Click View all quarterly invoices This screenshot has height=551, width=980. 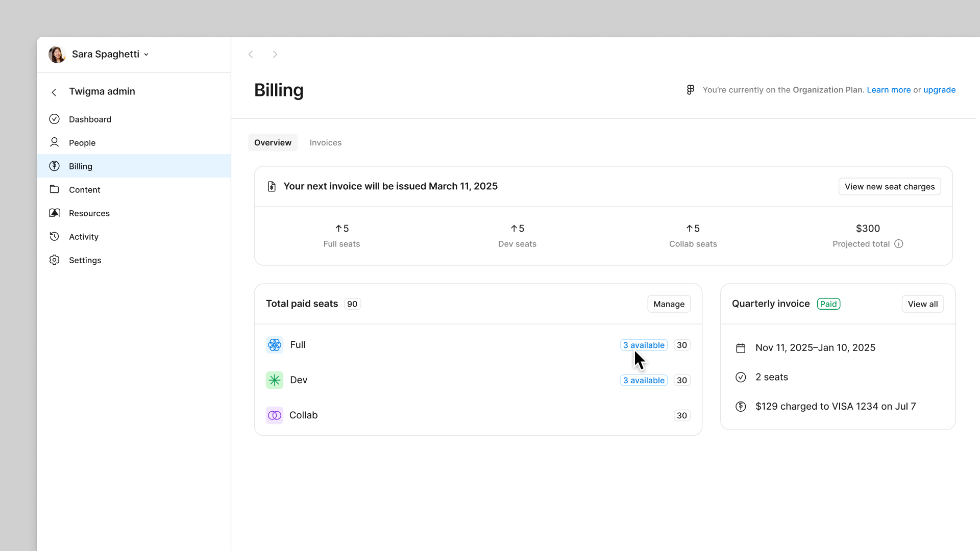923,304
